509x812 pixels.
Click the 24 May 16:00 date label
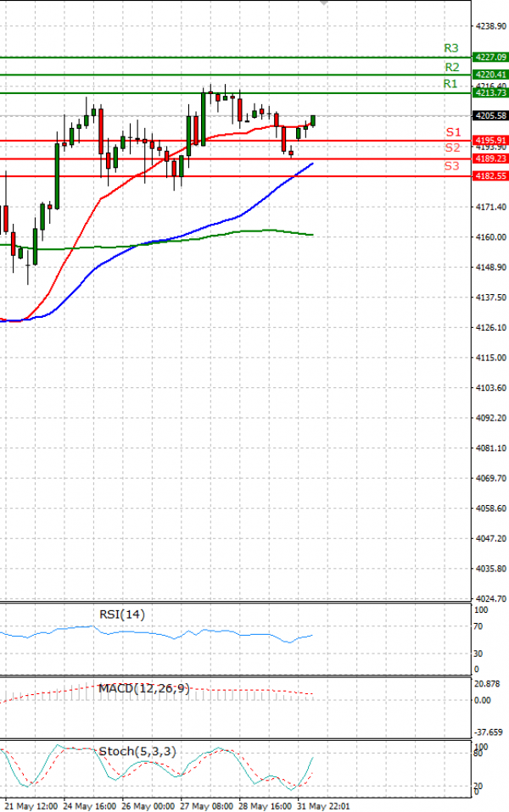[89, 806]
